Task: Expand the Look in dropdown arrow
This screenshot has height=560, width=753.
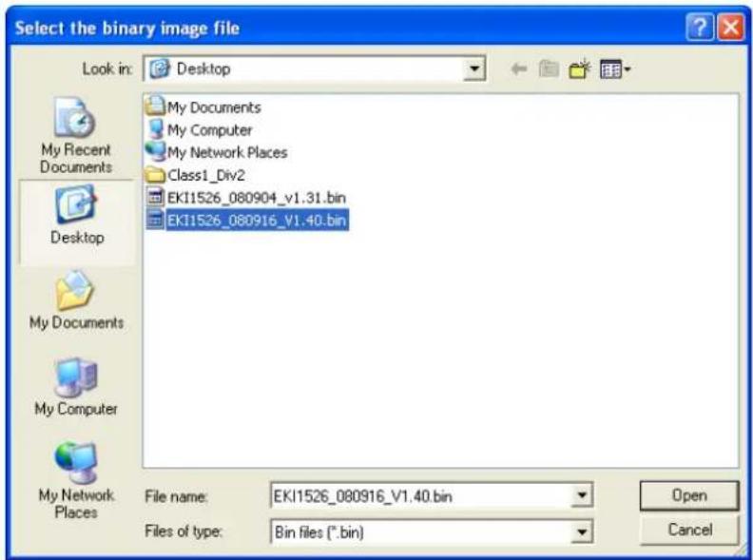Action: pyautogui.click(x=474, y=69)
